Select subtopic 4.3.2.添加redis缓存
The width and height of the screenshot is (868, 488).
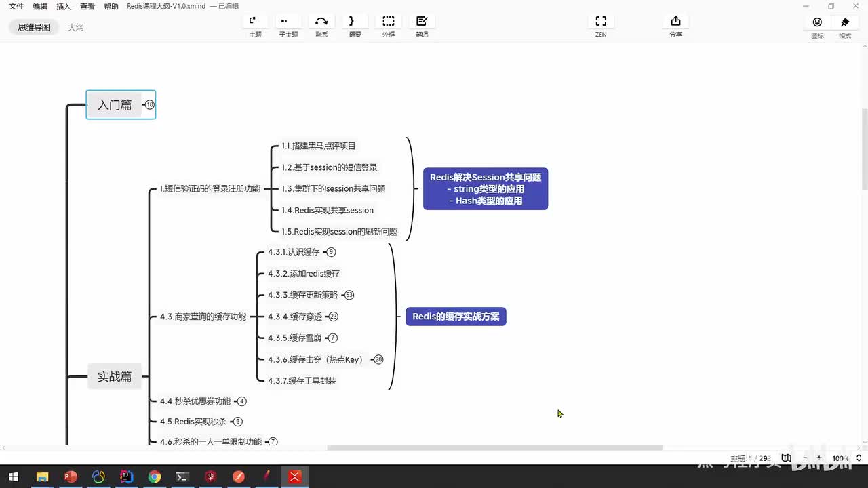click(304, 274)
